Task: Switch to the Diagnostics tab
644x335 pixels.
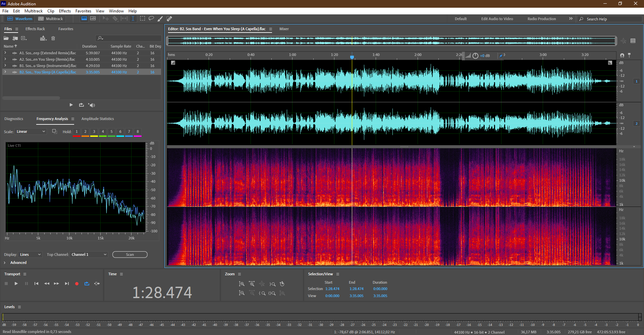Action: [14, 119]
